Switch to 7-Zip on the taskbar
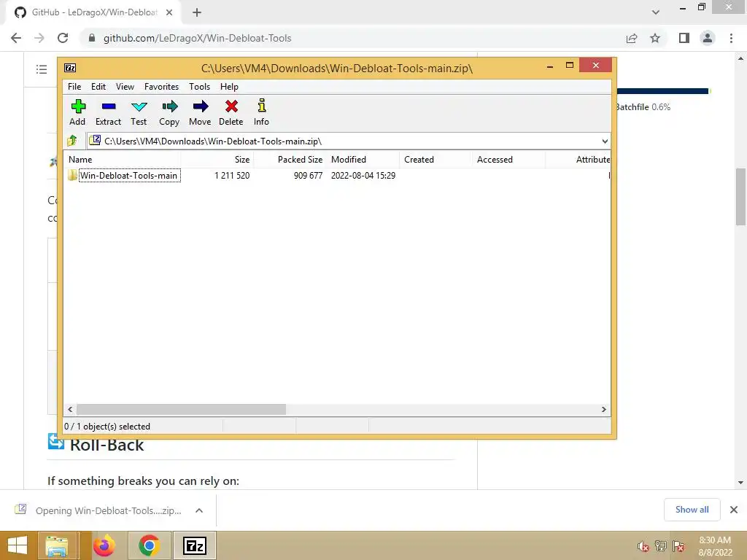 [x=195, y=545]
